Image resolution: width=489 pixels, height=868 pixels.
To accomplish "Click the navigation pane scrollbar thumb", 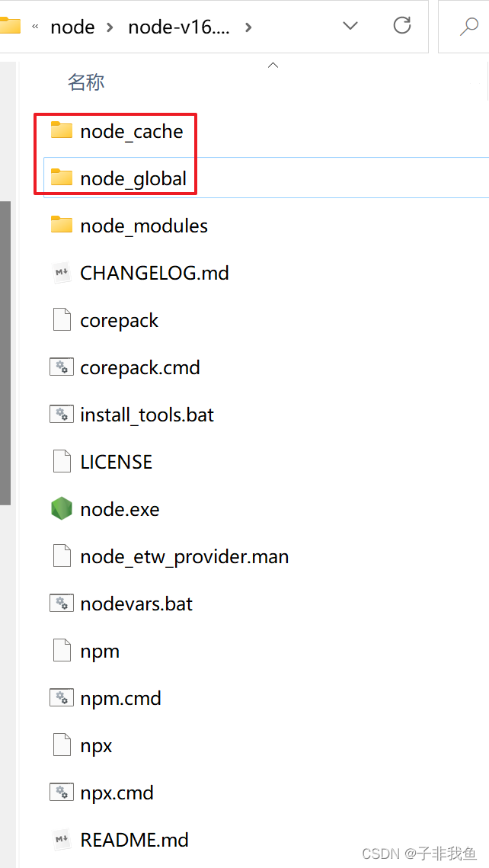I will click(x=5, y=353).
